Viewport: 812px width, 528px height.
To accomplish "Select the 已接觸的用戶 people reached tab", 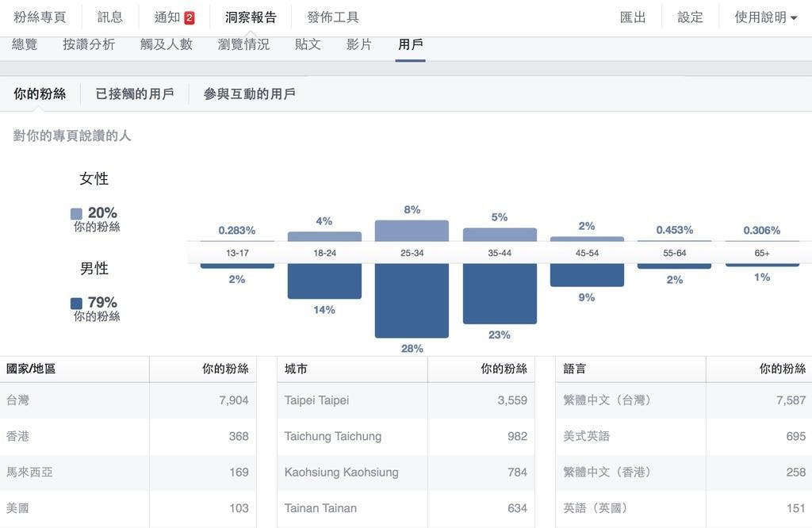I will tap(135, 94).
